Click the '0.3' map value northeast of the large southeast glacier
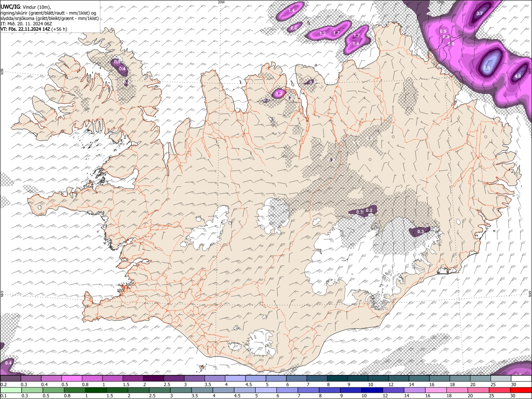Image resolution: width=532 pixels, height=399 pixels. [x=421, y=232]
